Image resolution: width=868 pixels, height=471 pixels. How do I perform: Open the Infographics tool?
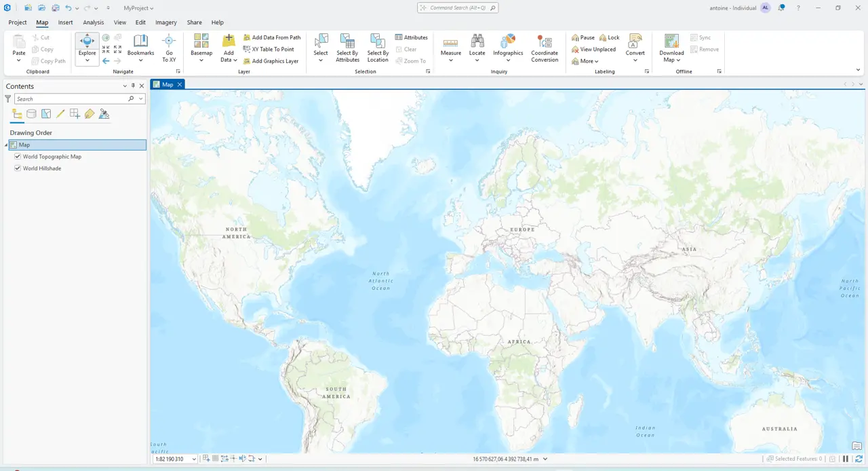[508, 48]
